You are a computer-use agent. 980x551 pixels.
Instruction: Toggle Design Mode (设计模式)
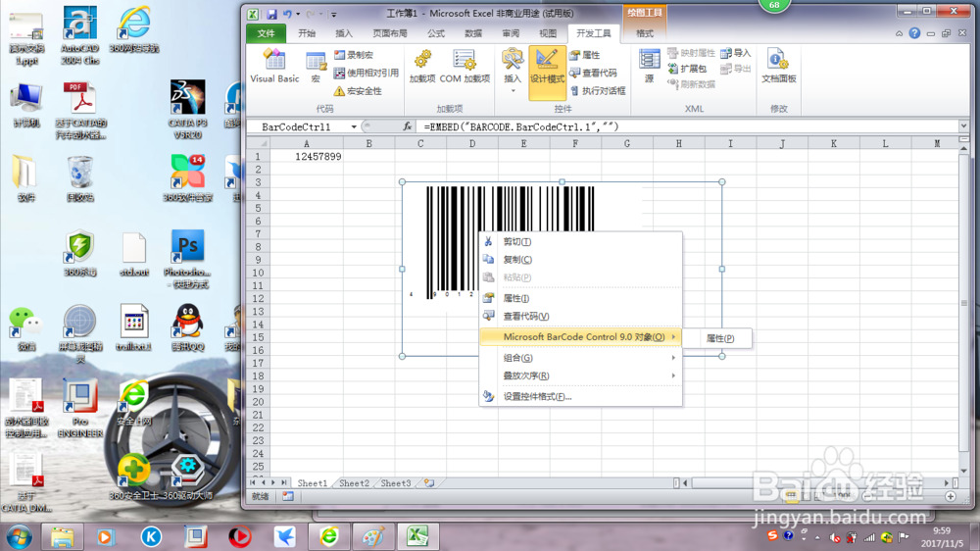pos(547,72)
